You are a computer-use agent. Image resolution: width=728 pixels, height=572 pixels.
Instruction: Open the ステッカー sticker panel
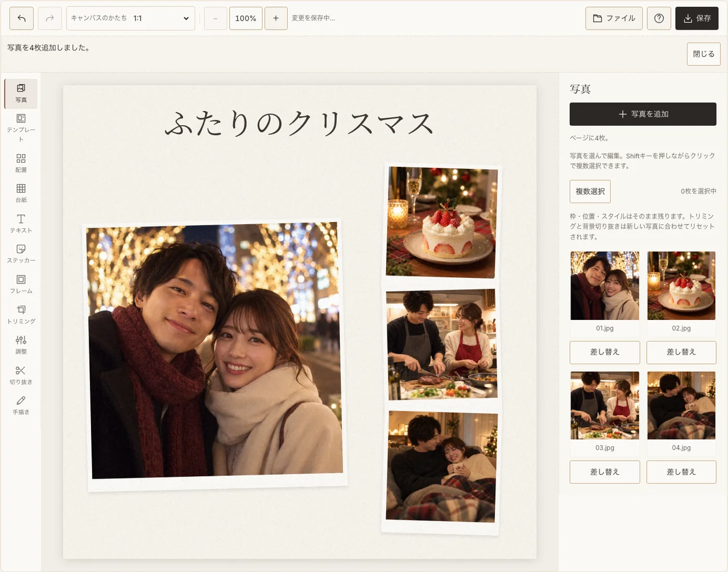tap(21, 253)
